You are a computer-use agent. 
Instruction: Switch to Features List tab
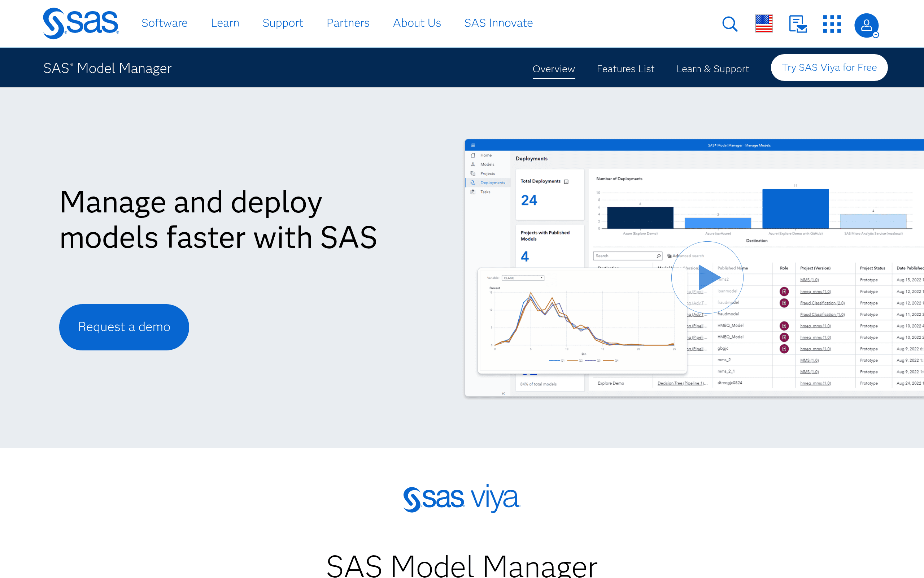pos(626,69)
